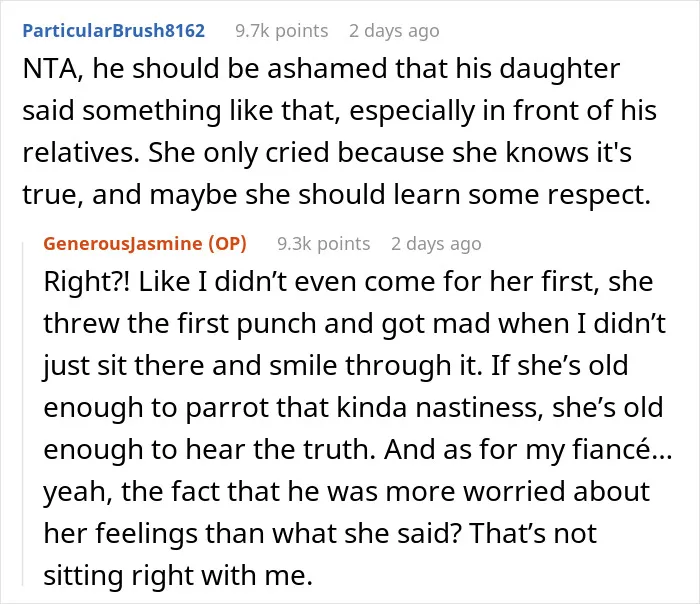Open the reply's 2 days ago timestamp
The image size is (700, 604).
pyautogui.click(x=436, y=244)
